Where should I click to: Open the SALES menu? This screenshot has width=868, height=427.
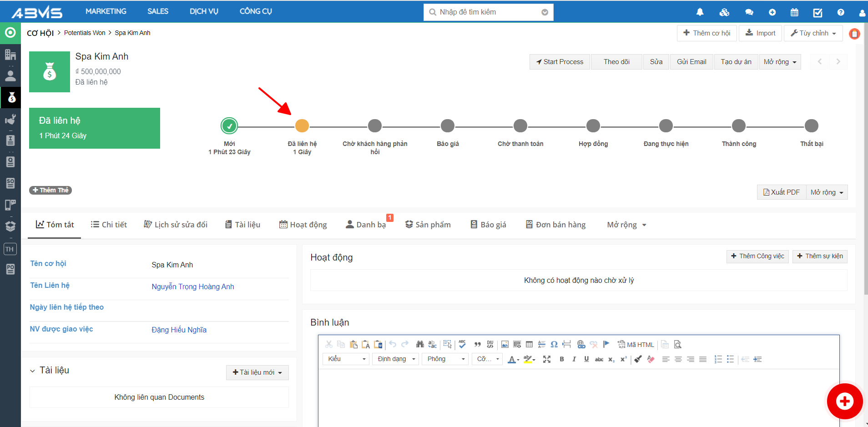click(x=158, y=11)
